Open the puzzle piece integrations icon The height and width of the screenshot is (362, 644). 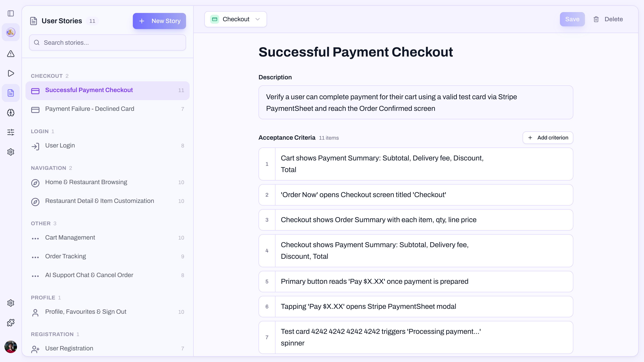[x=11, y=323]
